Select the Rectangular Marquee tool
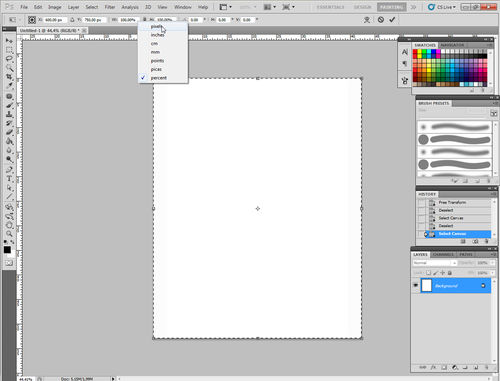500x381 pixels. pos(9,50)
